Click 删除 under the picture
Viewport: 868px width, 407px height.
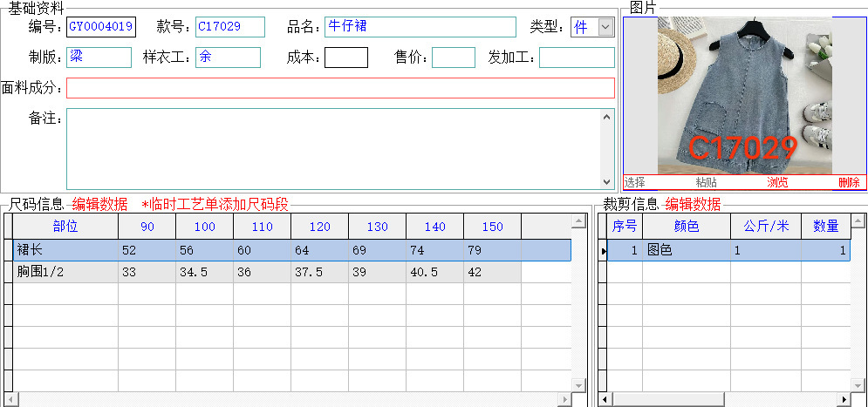point(849,182)
